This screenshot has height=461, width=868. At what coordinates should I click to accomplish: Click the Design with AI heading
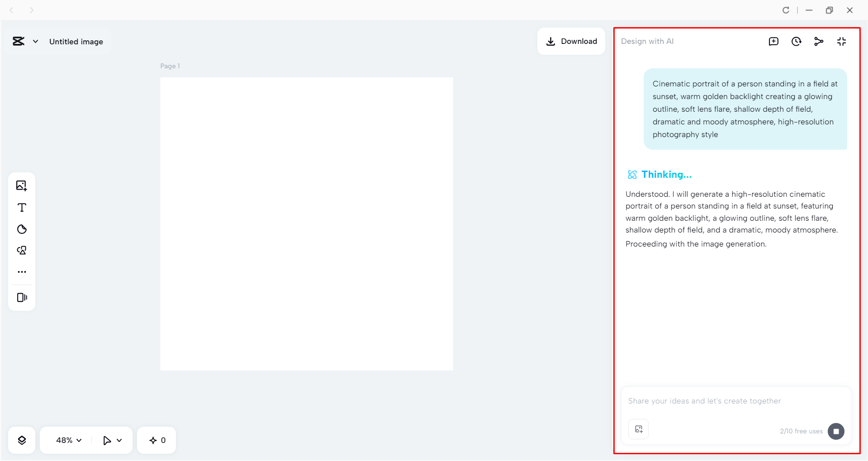pos(647,41)
